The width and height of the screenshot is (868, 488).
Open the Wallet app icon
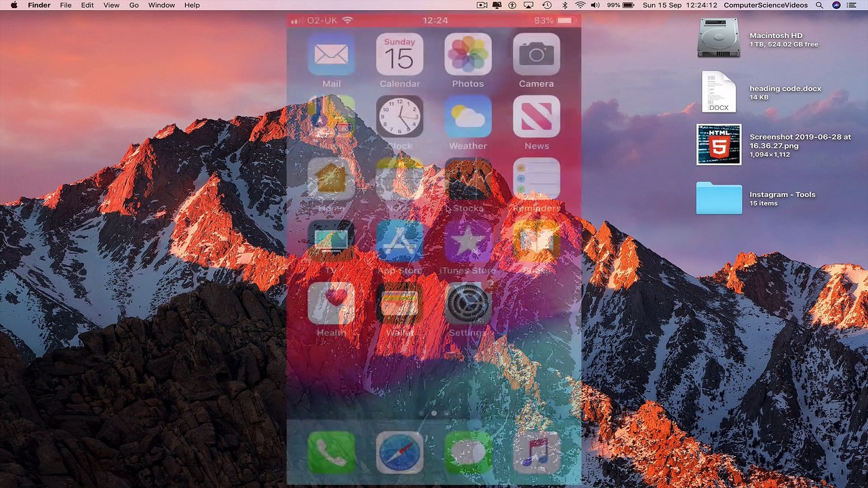click(399, 304)
